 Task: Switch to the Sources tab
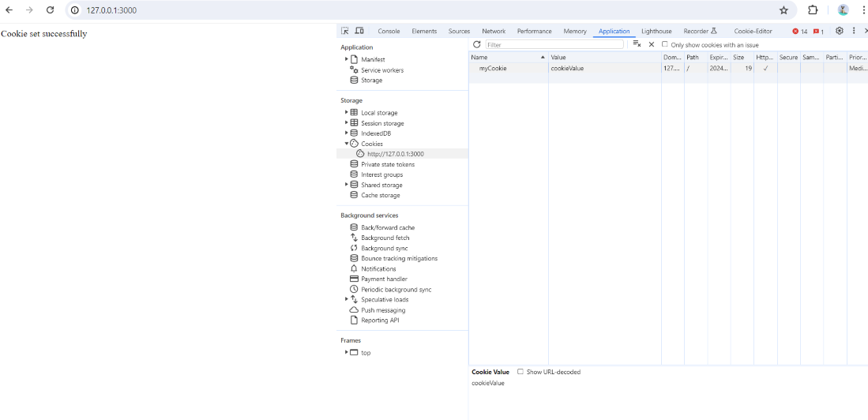pyautogui.click(x=459, y=32)
